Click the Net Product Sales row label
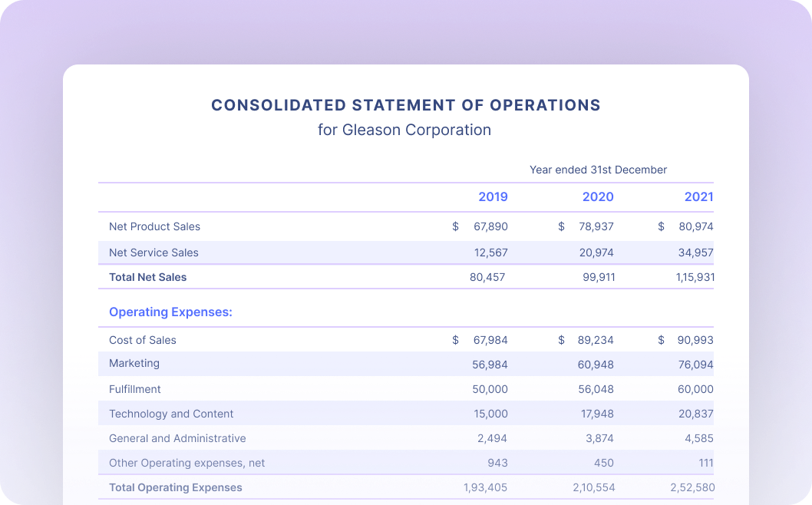This screenshot has height=505, width=812. (154, 226)
